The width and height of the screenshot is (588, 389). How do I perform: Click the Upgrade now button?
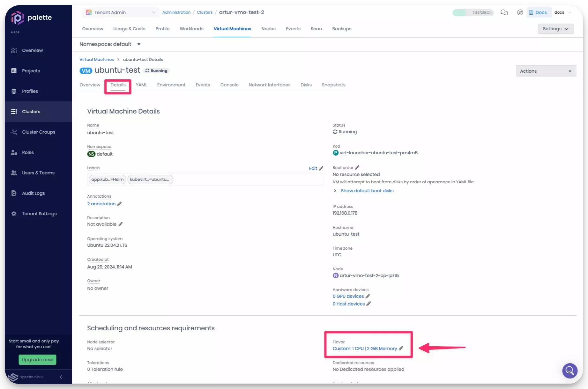[x=37, y=360]
